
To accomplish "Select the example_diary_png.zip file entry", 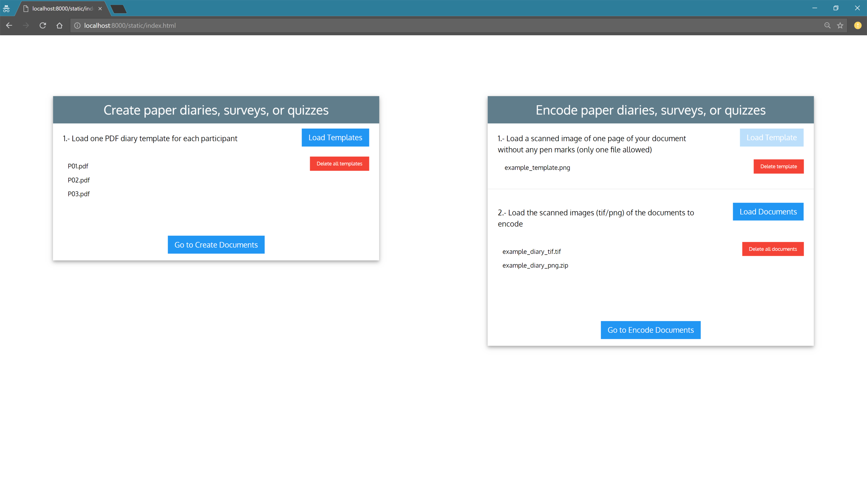I will [535, 265].
